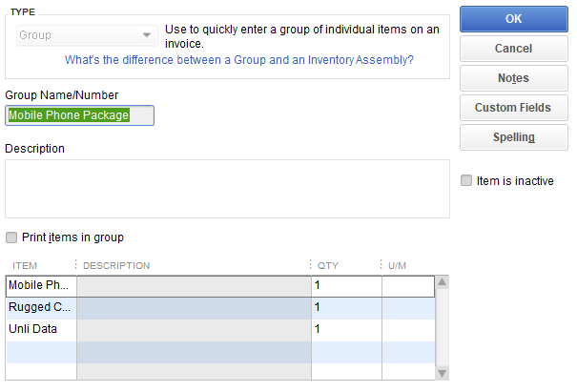Select the Rugged C... item cell
The width and height of the screenshot is (577, 392).
click(41, 307)
